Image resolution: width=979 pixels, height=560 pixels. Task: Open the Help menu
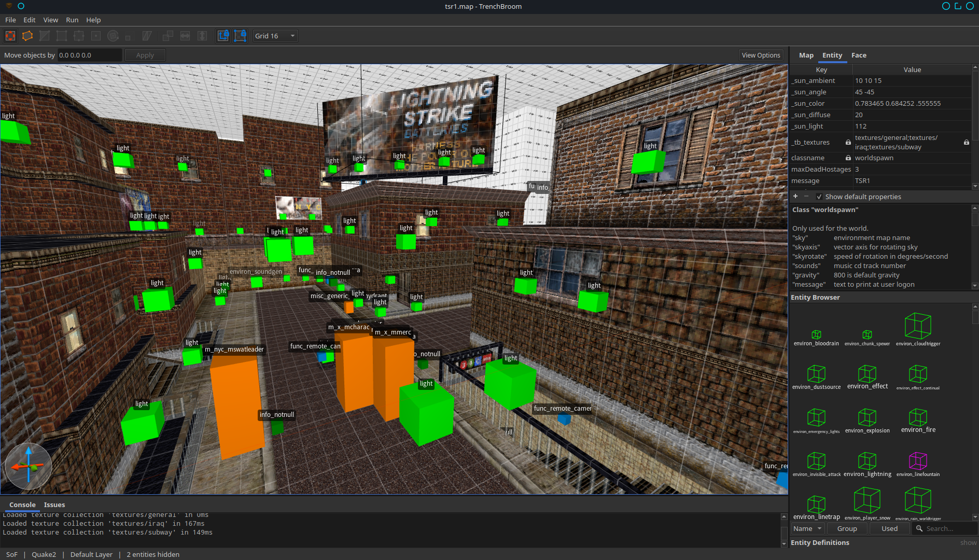[x=93, y=20]
